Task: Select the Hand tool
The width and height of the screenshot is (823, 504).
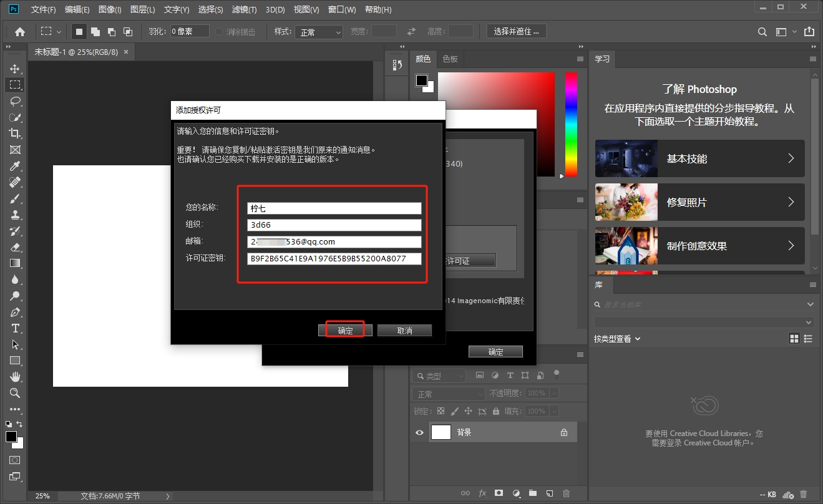Action: (x=15, y=377)
